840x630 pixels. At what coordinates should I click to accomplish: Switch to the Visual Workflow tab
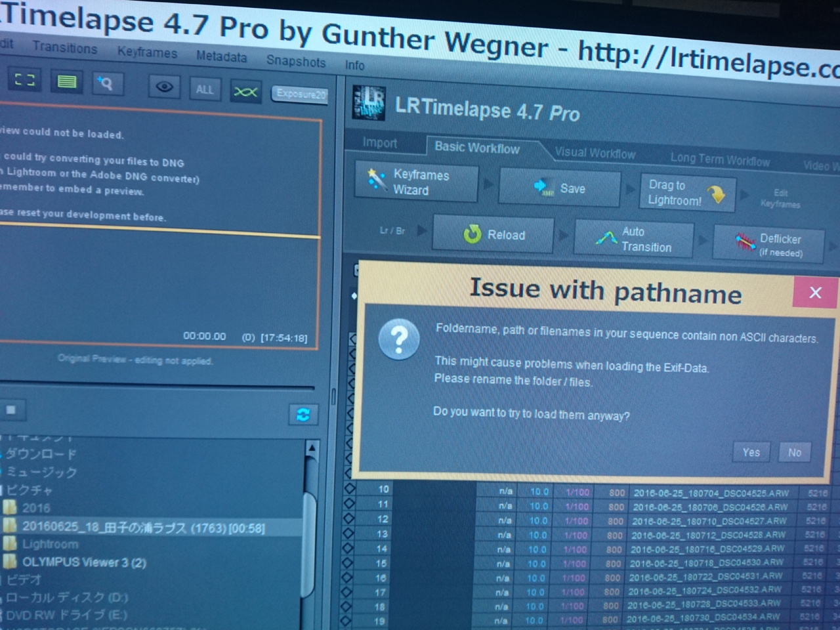[595, 153]
